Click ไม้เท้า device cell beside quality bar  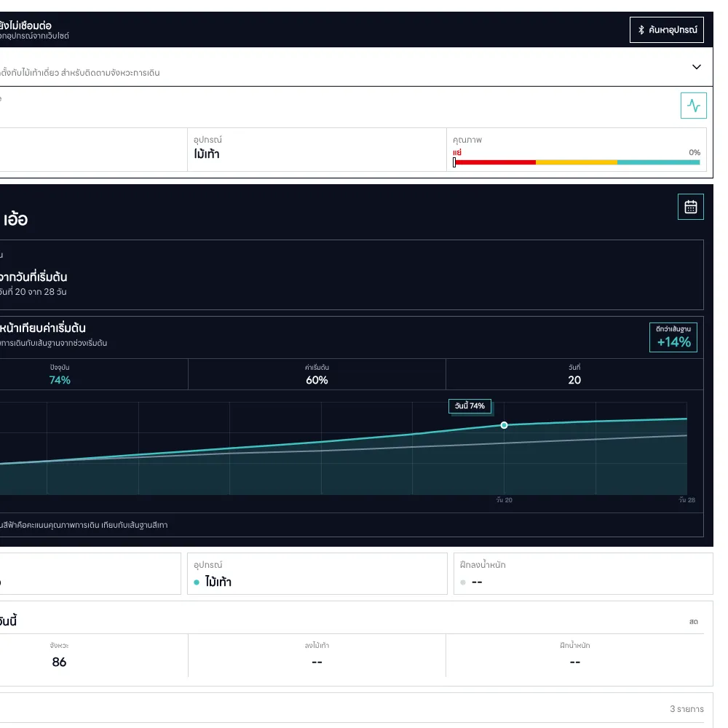click(x=317, y=149)
